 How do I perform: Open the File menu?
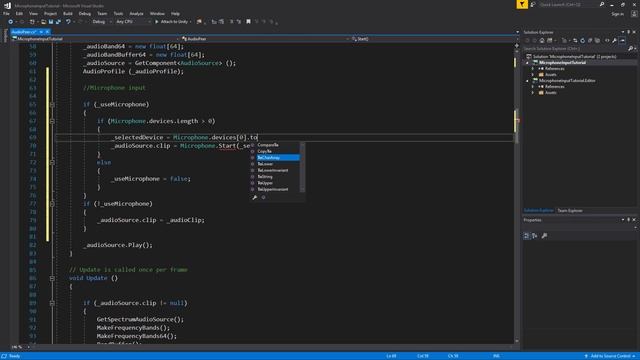tap(6, 13)
